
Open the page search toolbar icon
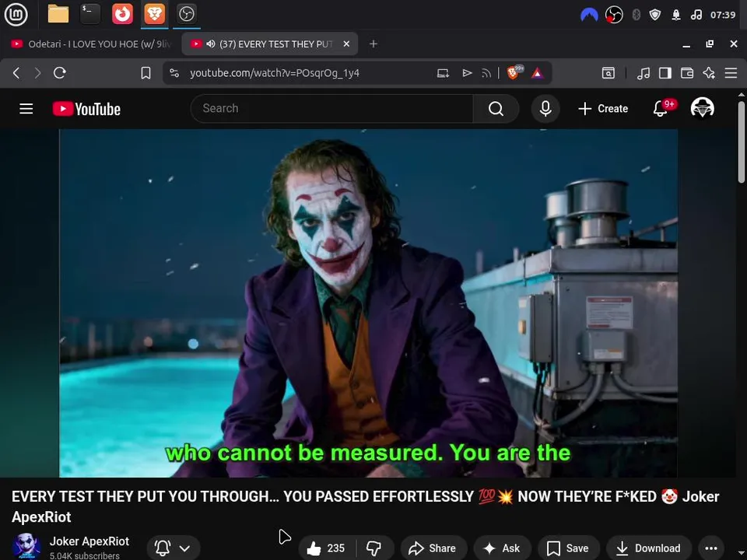click(x=608, y=73)
